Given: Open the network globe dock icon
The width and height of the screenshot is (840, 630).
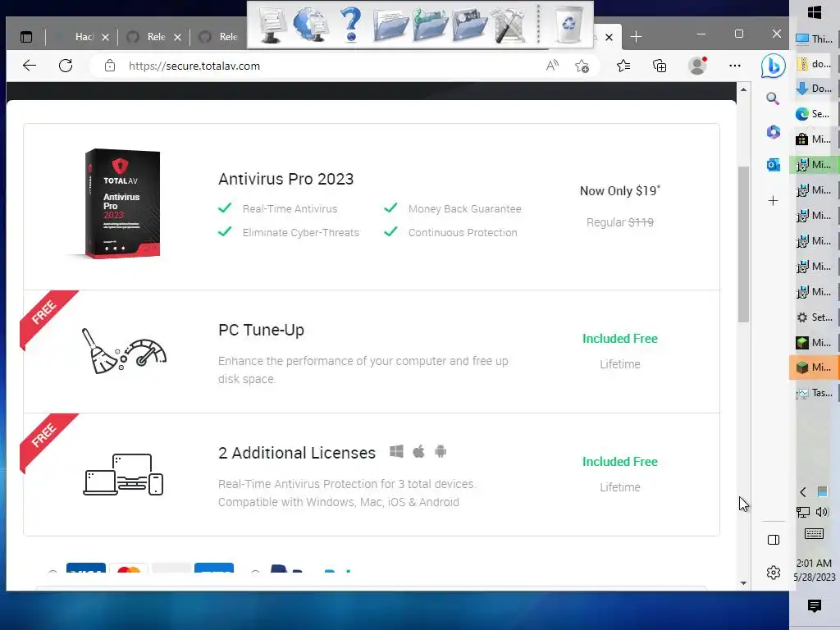Looking at the screenshot, I should click(x=311, y=25).
